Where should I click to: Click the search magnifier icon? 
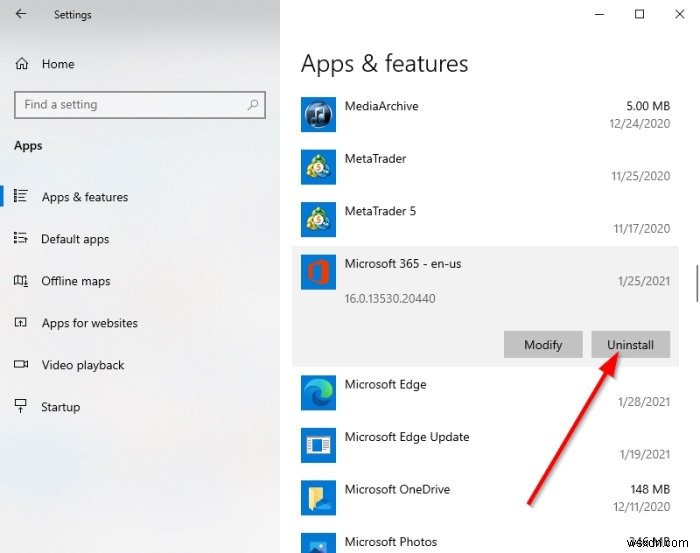point(253,105)
